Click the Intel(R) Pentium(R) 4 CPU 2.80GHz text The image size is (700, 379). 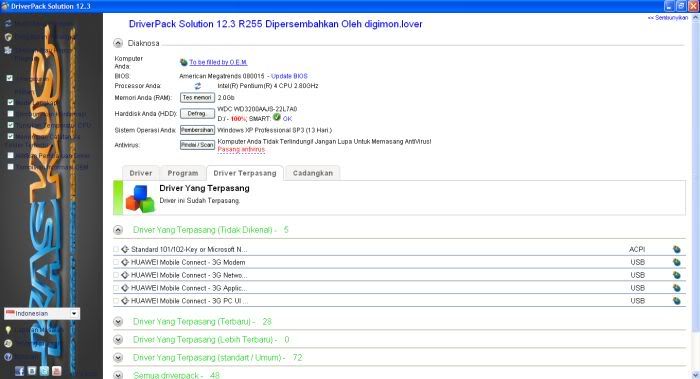[x=268, y=86]
